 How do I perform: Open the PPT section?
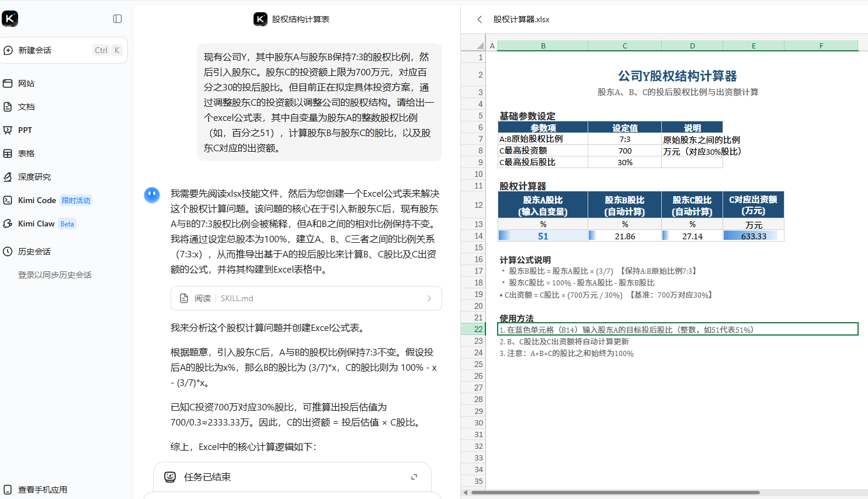(x=25, y=130)
